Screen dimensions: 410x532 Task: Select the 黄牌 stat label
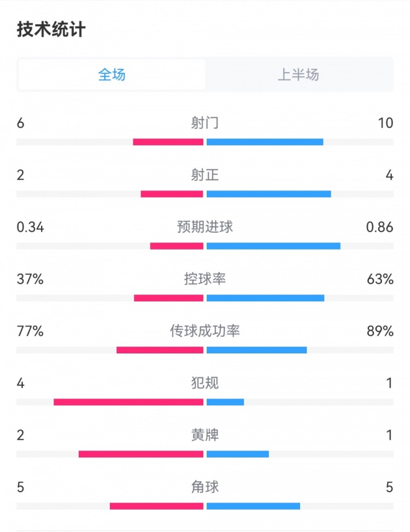205,435
